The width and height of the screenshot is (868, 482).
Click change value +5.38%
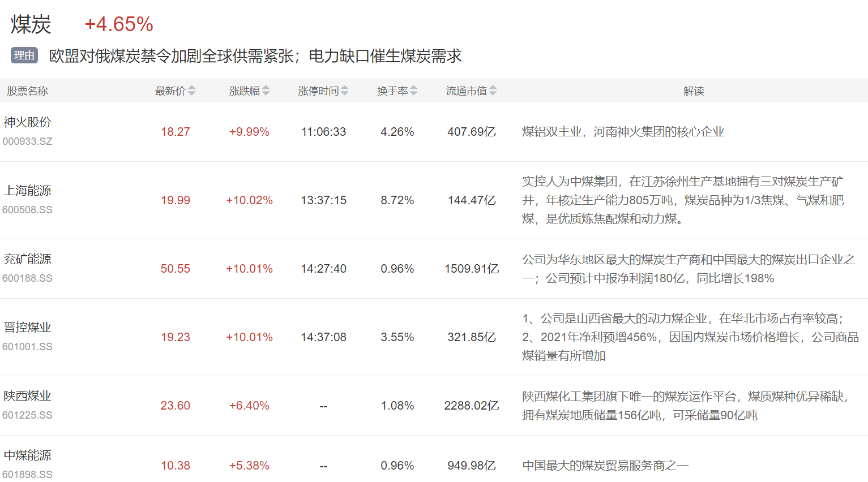(x=249, y=466)
